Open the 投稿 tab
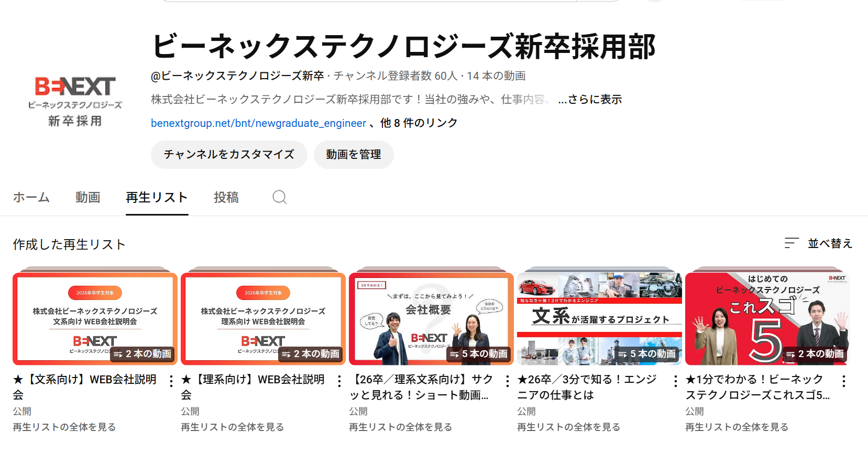 [x=226, y=197]
